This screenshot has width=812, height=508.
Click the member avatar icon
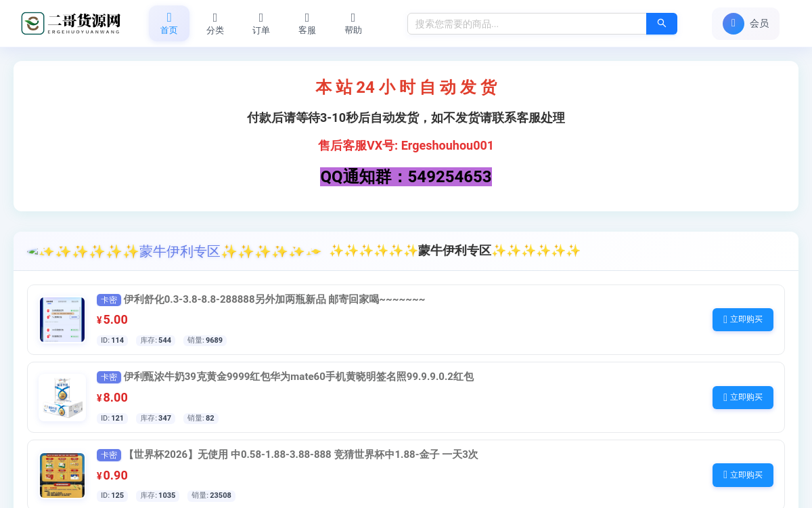734,24
